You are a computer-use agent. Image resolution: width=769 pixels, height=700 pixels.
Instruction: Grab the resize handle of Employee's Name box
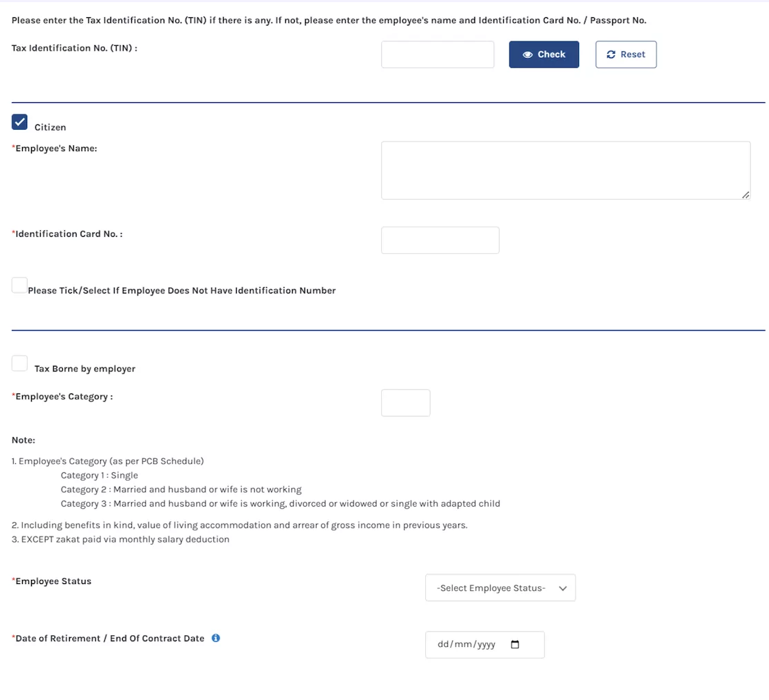click(x=746, y=195)
